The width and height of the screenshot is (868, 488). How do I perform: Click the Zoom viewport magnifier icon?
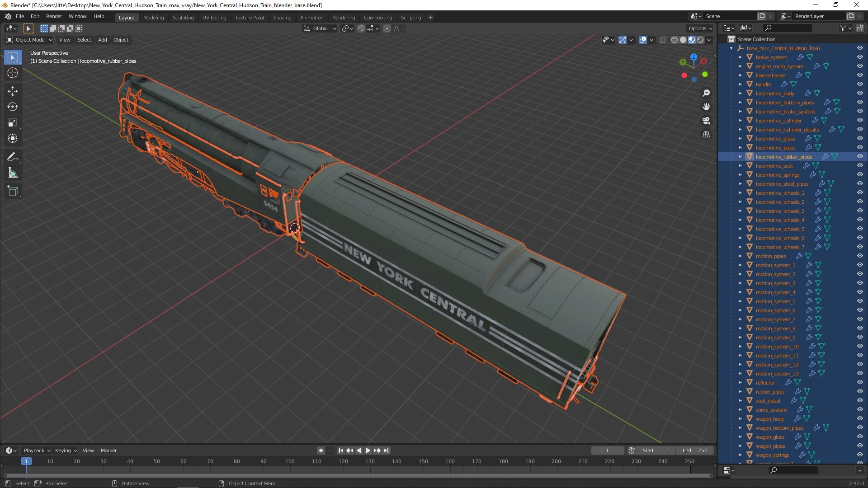click(706, 93)
